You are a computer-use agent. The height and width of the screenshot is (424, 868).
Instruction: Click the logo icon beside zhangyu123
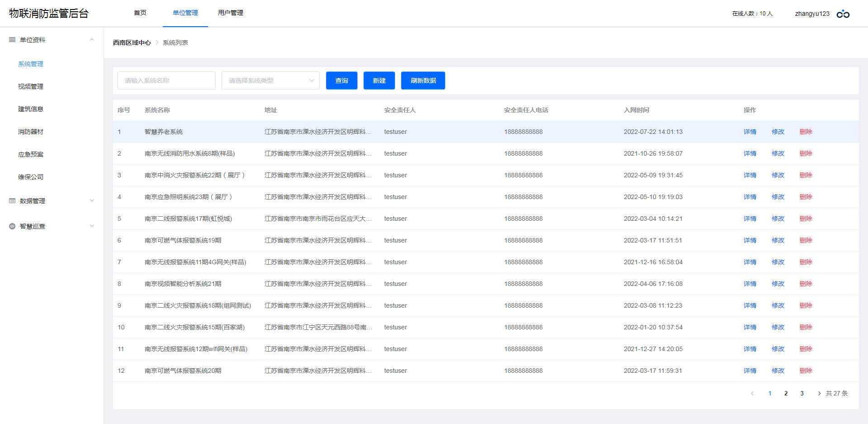coord(843,14)
